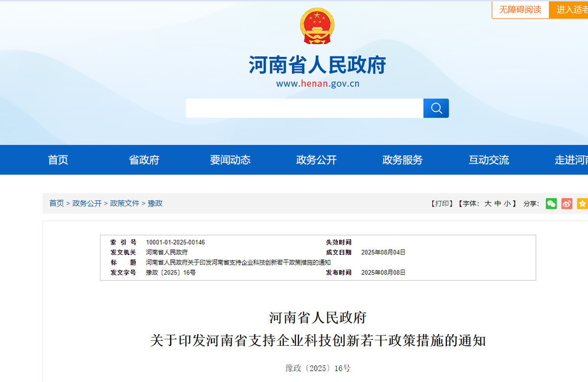Select 政务公开 in the navigation bar

point(316,160)
